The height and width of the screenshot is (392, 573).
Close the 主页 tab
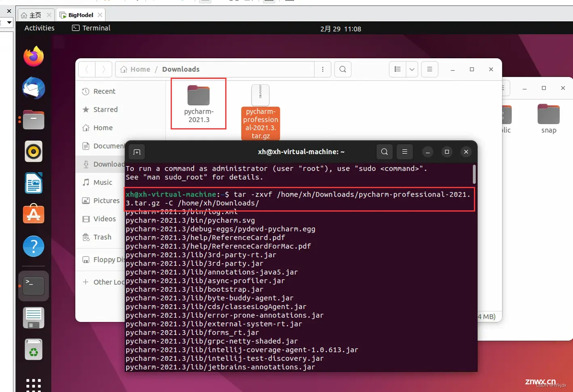coord(49,15)
